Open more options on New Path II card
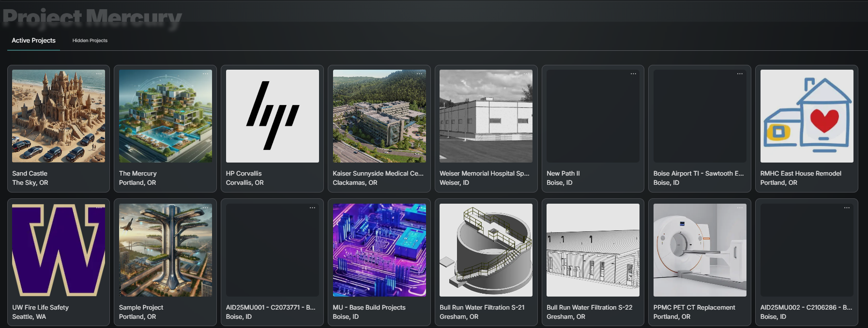 633,74
